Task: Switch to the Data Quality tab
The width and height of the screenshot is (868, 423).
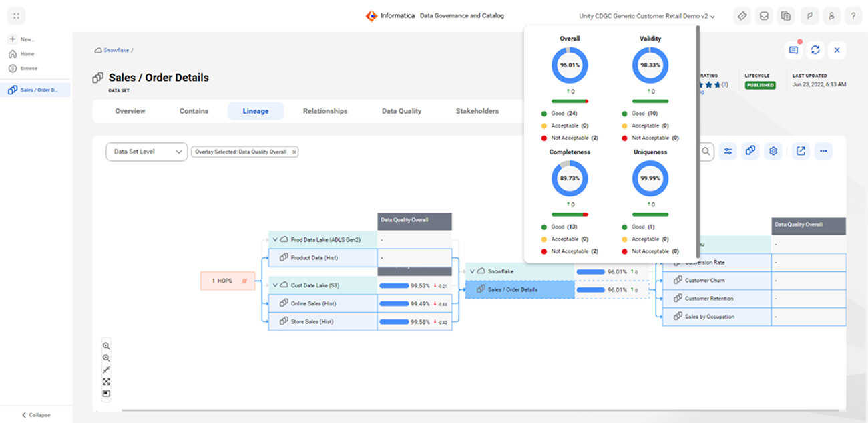Action: [401, 111]
